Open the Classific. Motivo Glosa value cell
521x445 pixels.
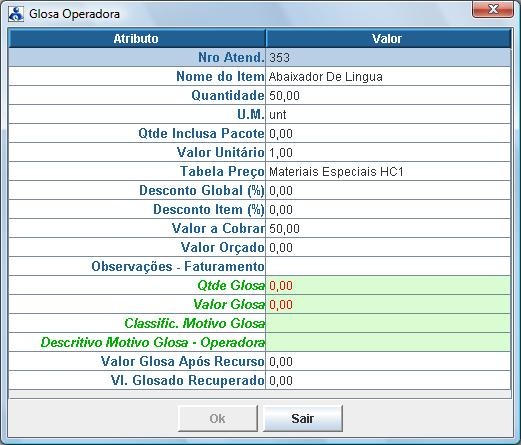click(388, 323)
